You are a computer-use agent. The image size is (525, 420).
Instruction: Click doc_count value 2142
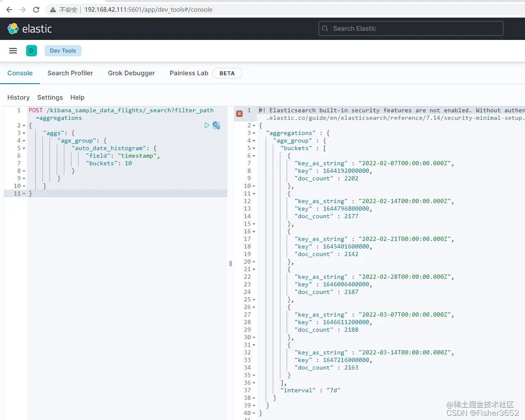click(351, 254)
